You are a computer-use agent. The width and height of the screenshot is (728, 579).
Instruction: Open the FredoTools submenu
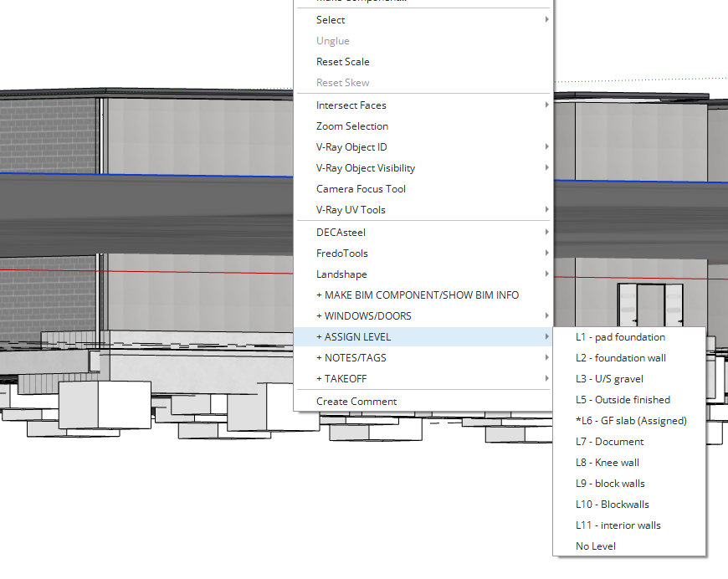(x=341, y=254)
